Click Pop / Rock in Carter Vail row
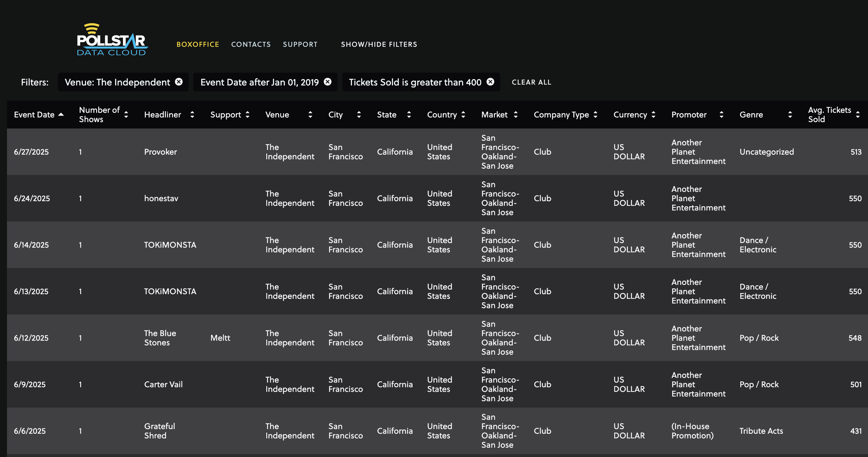 click(x=759, y=384)
